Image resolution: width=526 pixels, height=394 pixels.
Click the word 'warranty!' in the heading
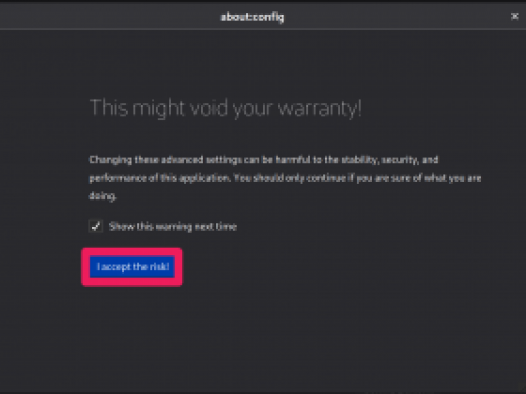click(320, 108)
